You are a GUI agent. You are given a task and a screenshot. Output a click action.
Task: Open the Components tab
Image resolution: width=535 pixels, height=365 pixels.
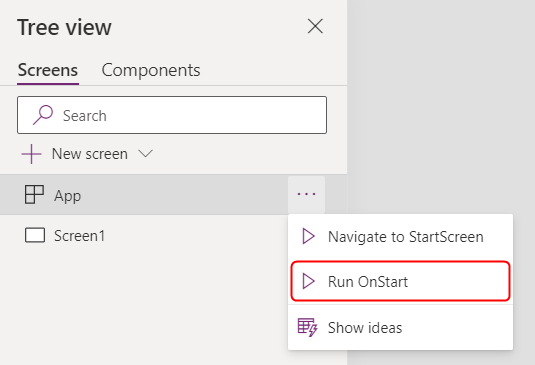click(x=151, y=70)
